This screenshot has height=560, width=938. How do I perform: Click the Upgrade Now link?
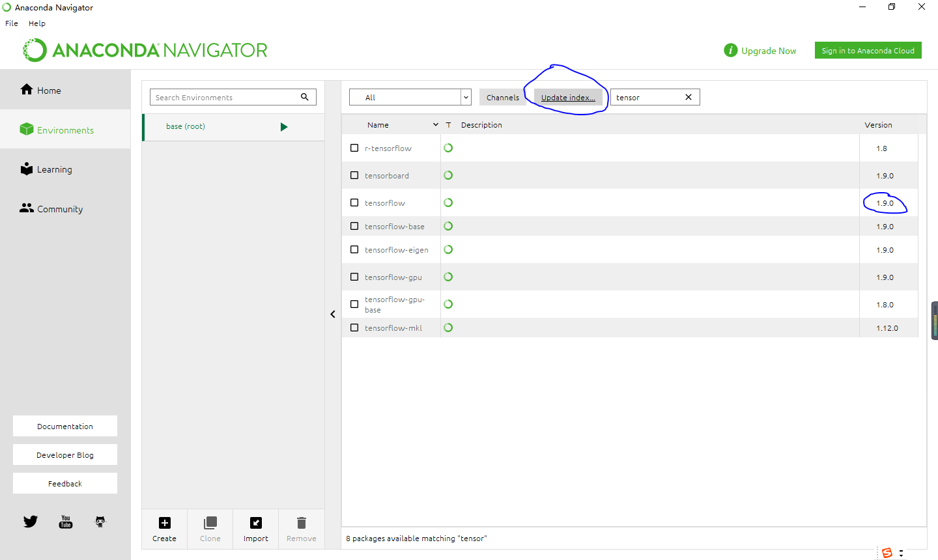(x=769, y=51)
